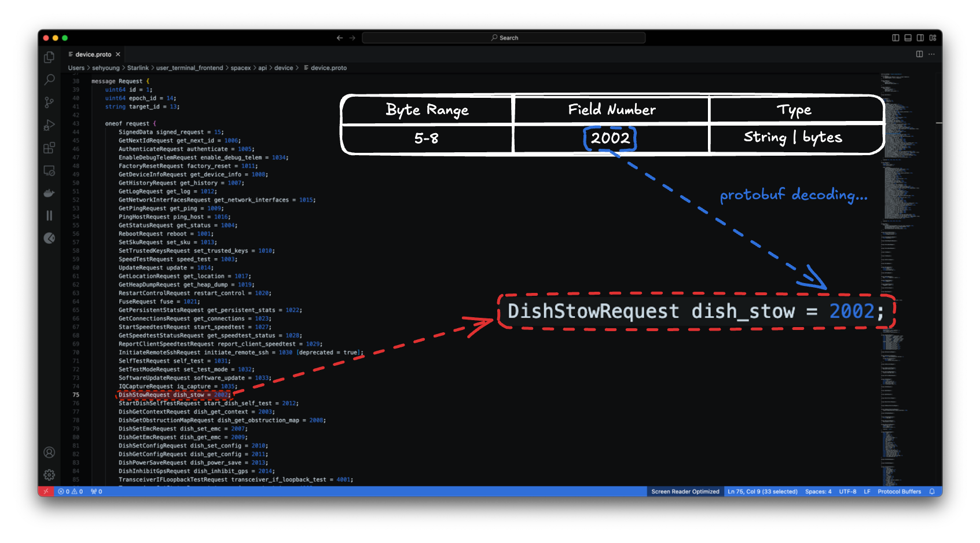This screenshot has width=980, height=543.
Task: Click the device folder breadcrumb
Action: 284,68
